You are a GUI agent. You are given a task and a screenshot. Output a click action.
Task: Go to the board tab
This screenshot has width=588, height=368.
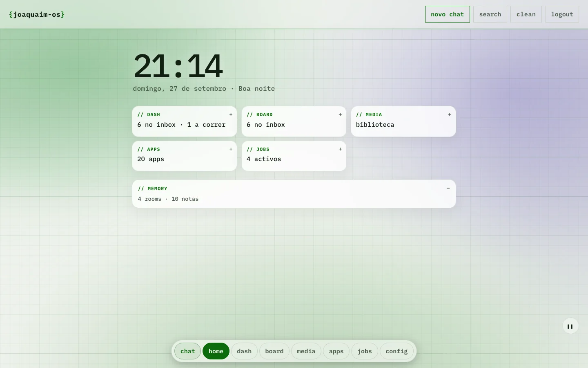point(274,351)
